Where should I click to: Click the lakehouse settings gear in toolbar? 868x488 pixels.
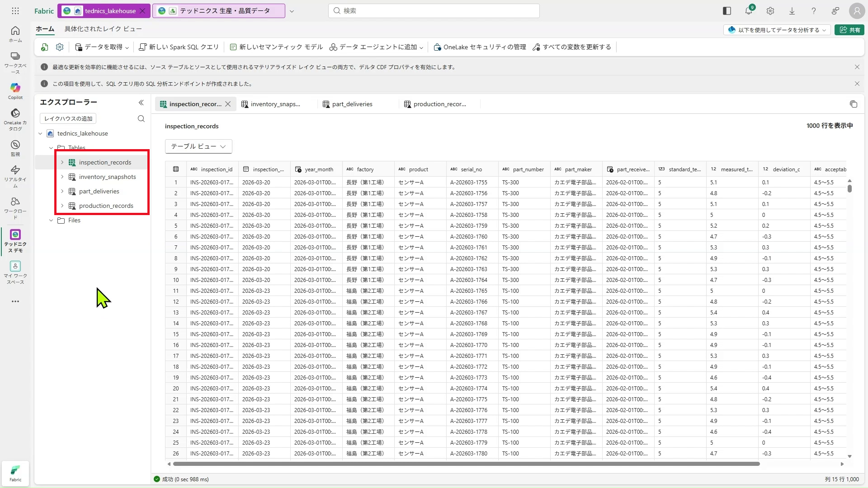pyautogui.click(x=60, y=47)
